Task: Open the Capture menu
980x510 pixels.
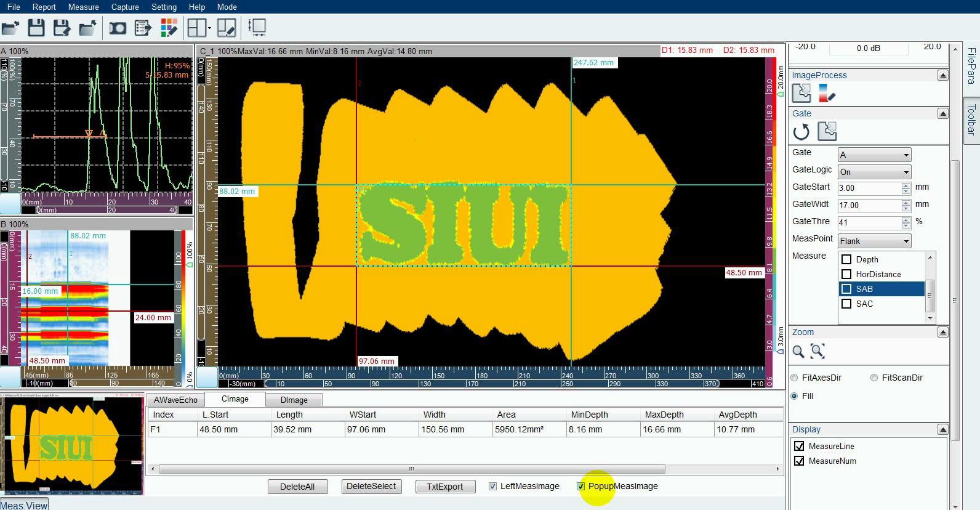Action: [x=125, y=7]
